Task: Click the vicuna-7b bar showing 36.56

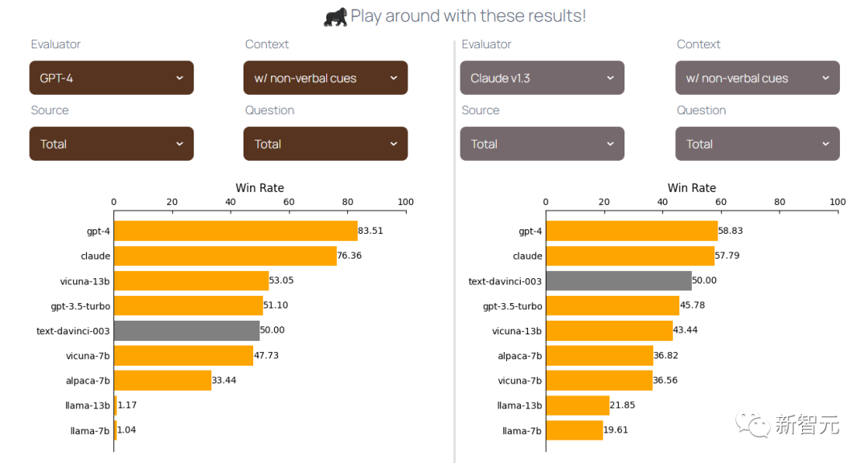Action: [x=599, y=380]
